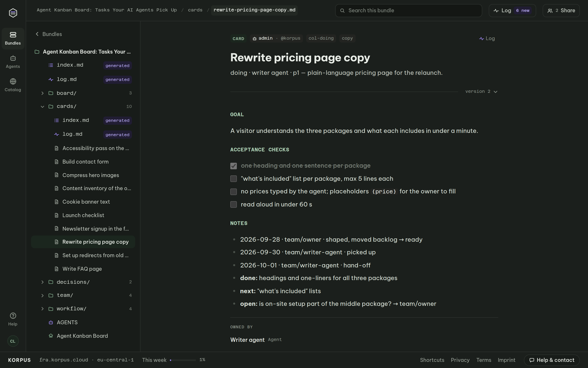Expand the decisions/ folder

point(42,282)
